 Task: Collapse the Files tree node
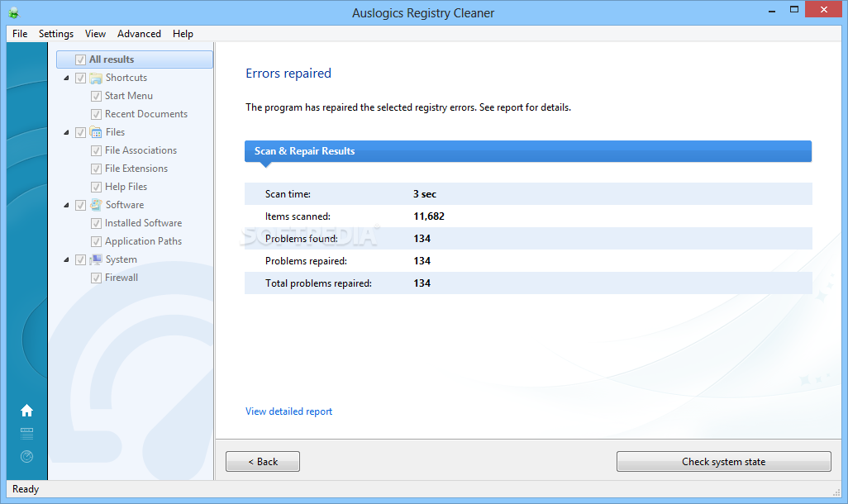click(x=66, y=132)
